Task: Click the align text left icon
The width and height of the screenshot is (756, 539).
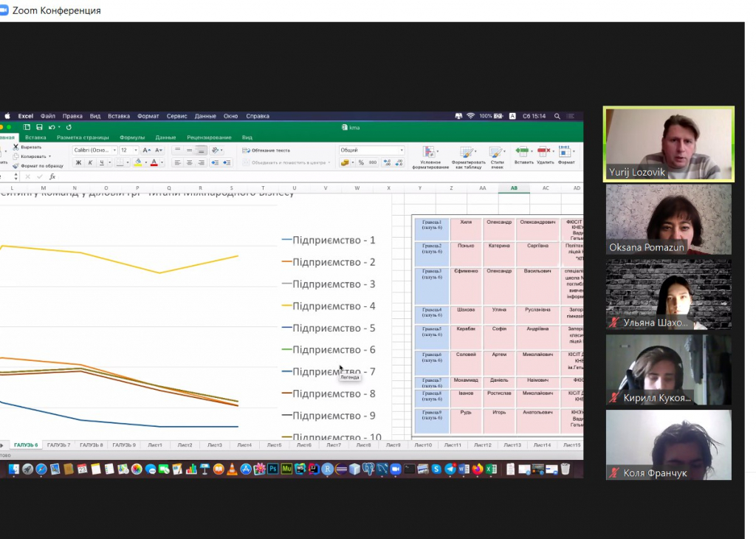Action: tap(177, 163)
